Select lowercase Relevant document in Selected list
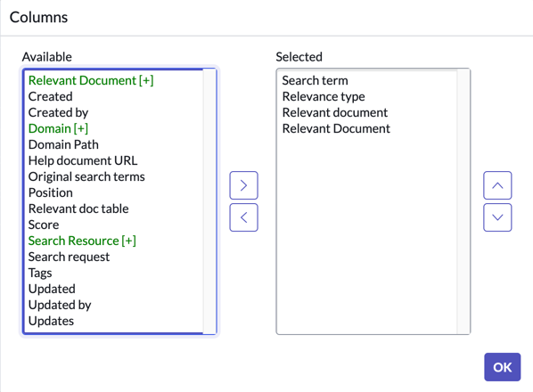This screenshot has height=392, width=533. click(335, 112)
